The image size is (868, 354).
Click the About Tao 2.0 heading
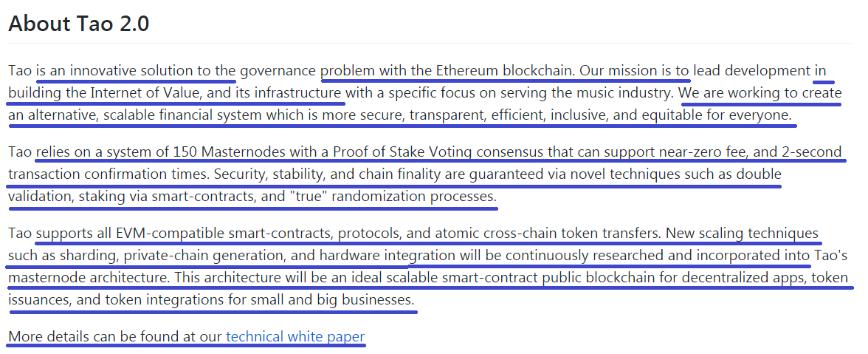coord(78,24)
